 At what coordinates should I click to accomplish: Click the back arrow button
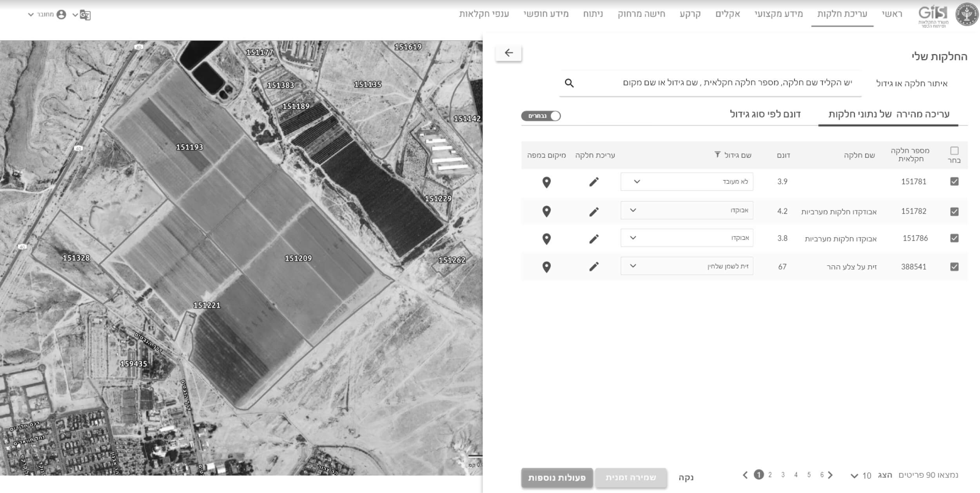[x=508, y=53]
